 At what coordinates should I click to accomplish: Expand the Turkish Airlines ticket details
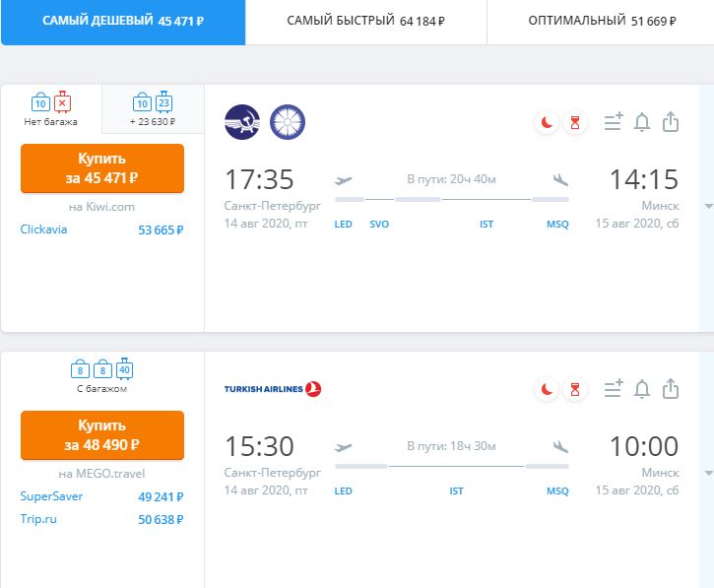point(708,473)
